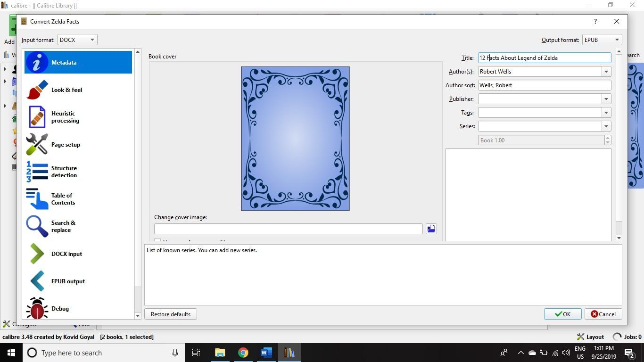The height and width of the screenshot is (362, 644).
Task: Open the Debug section
Action: [78, 308]
